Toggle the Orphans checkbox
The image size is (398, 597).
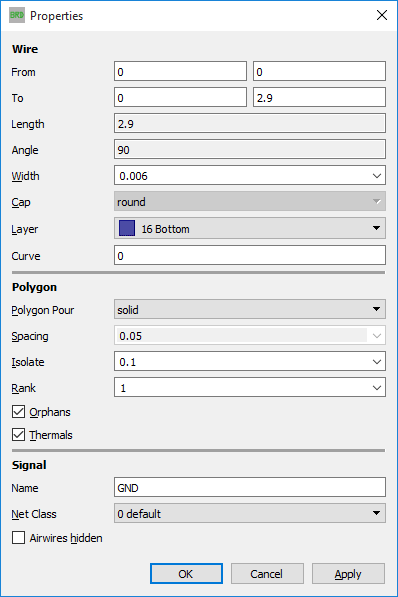pos(18,412)
